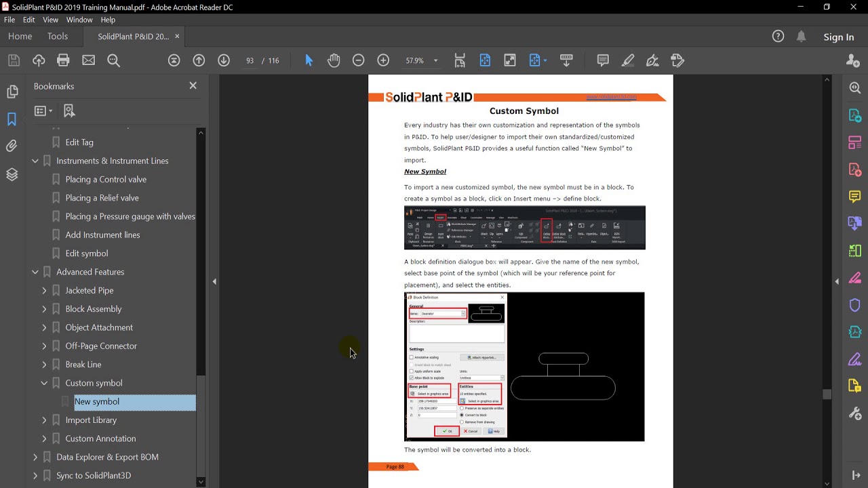This screenshot has width=868, height=488.
Task: Choose the Selection arrow tool
Action: point(309,60)
